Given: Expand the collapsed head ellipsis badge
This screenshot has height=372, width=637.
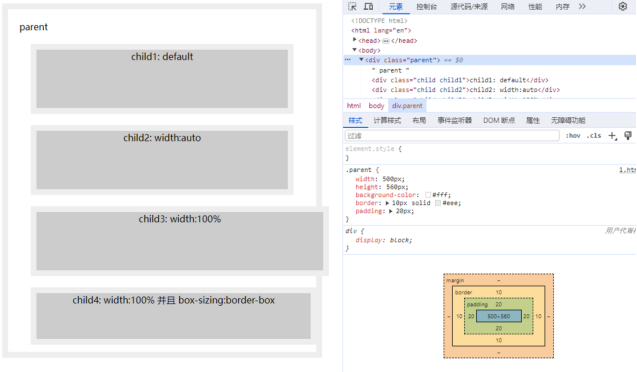Looking at the screenshot, I should [x=386, y=41].
